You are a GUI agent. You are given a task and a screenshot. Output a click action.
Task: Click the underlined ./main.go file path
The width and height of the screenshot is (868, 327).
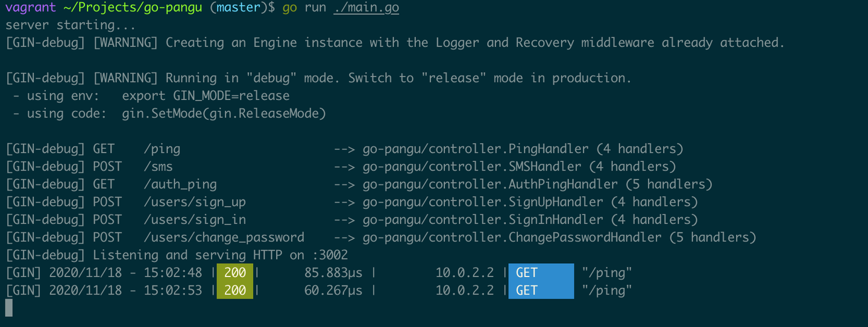pos(366,8)
